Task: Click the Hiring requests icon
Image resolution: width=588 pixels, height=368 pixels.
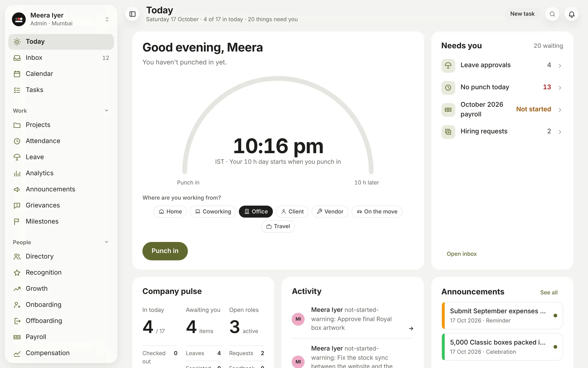Action: point(448,132)
